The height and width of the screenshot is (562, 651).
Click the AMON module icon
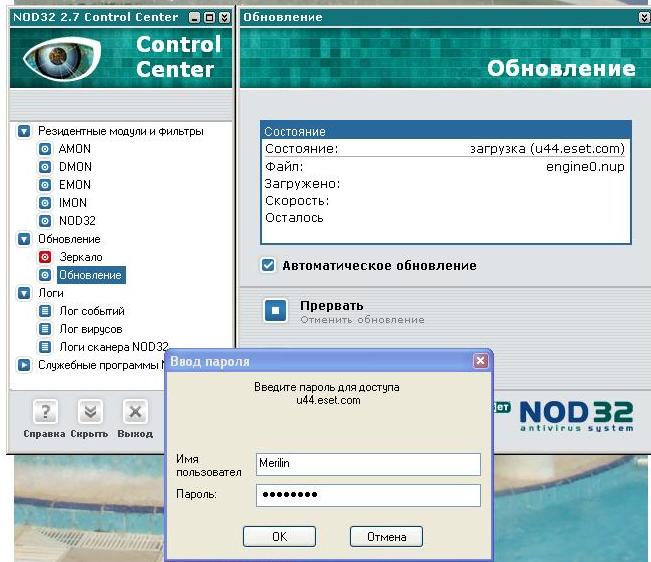click(x=45, y=149)
